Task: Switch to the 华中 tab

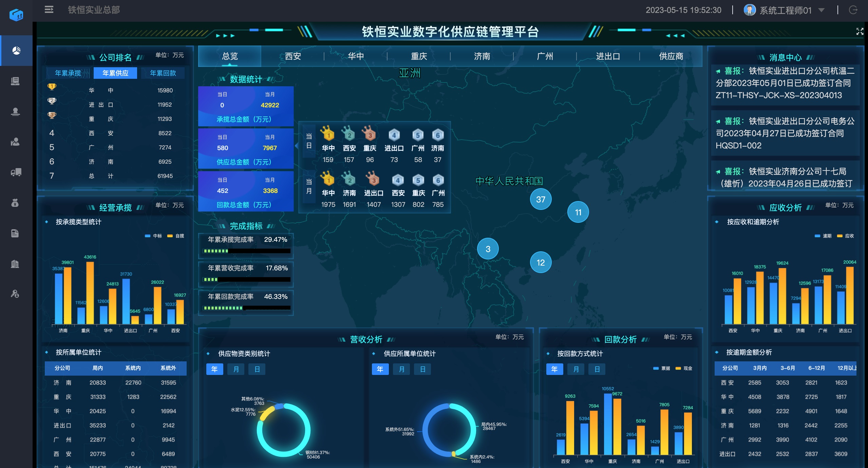Action: 356,56
